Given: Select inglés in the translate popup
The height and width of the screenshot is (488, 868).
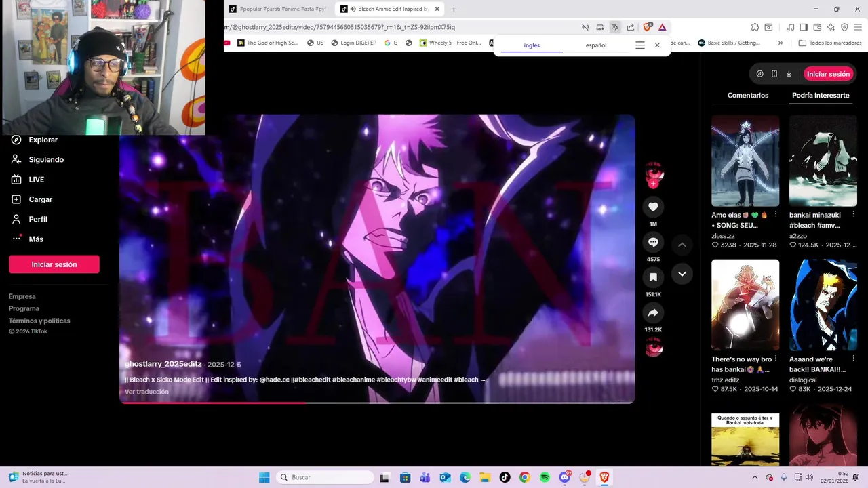Looking at the screenshot, I should click(x=532, y=45).
